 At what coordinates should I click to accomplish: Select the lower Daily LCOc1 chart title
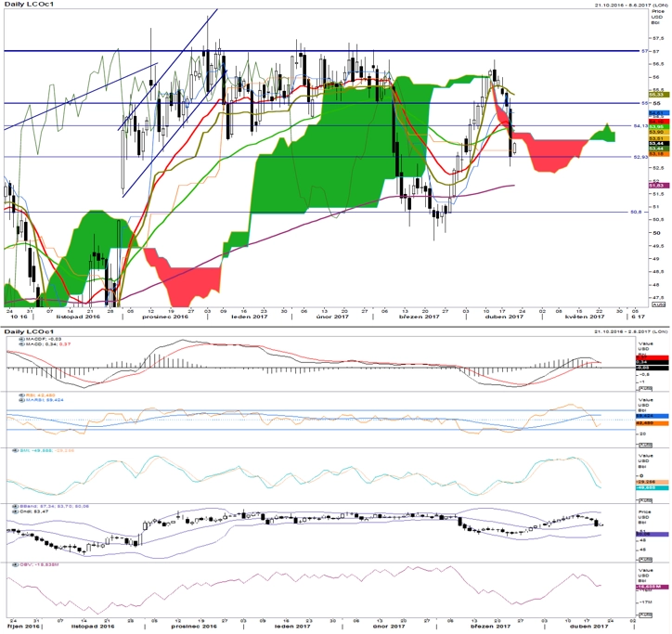pos(30,331)
